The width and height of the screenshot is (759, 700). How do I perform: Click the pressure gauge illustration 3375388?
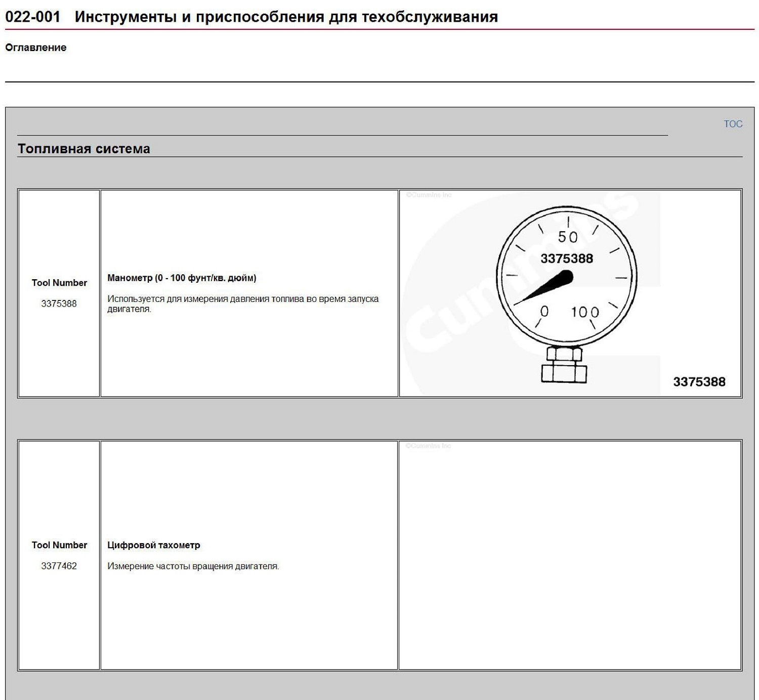tap(566, 294)
